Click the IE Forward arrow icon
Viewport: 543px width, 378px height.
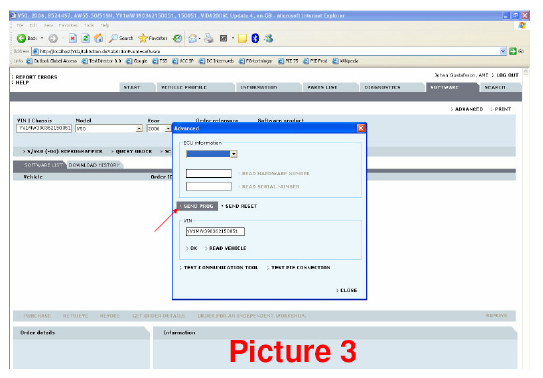click(53, 38)
